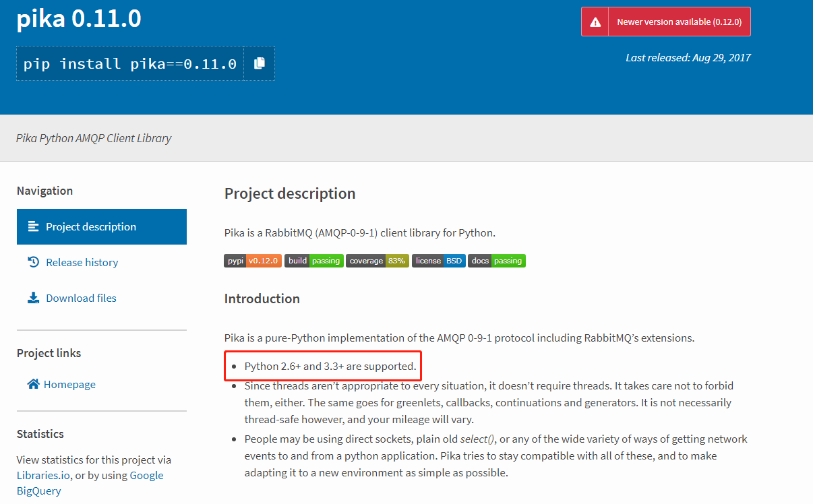Screen dimensions: 813x504
Task: Click the Homepage house icon
Action: 34,383
